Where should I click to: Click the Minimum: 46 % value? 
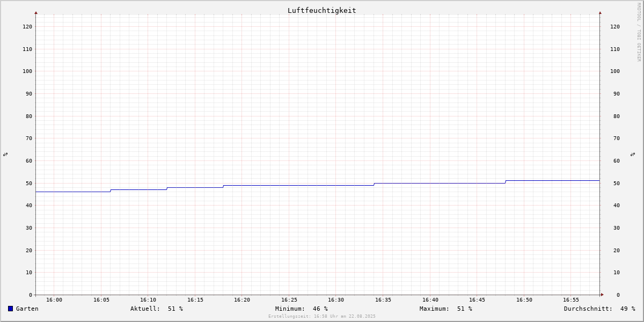pos(302,309)
